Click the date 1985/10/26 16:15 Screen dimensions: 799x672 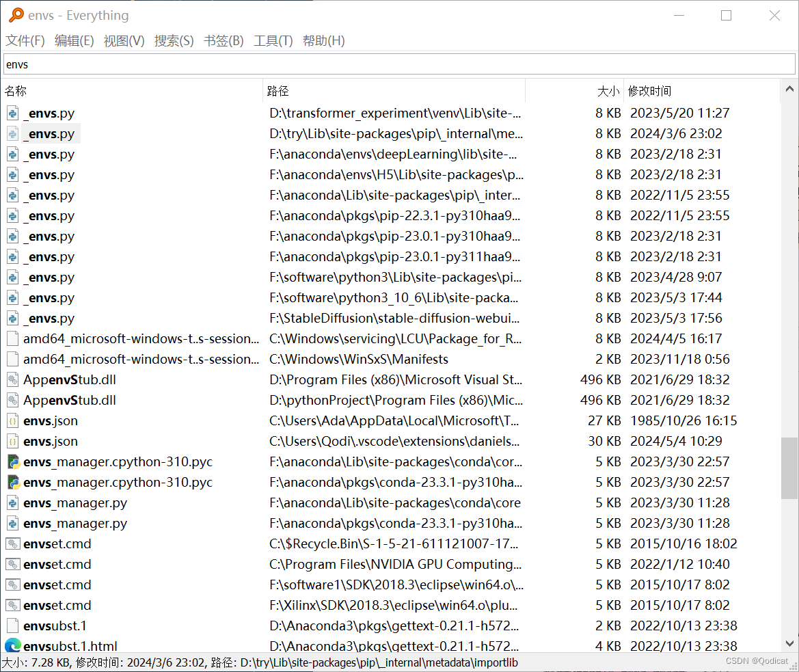(683, 421)
